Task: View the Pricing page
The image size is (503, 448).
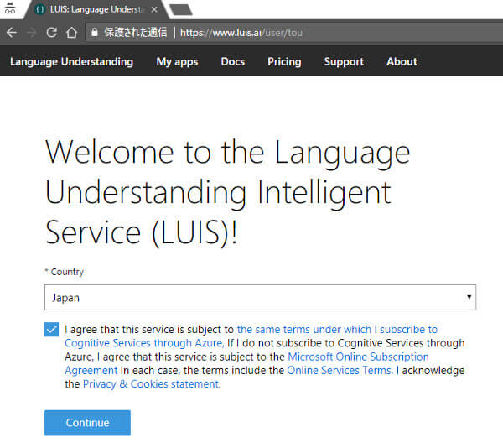Action: click(284, 61)
